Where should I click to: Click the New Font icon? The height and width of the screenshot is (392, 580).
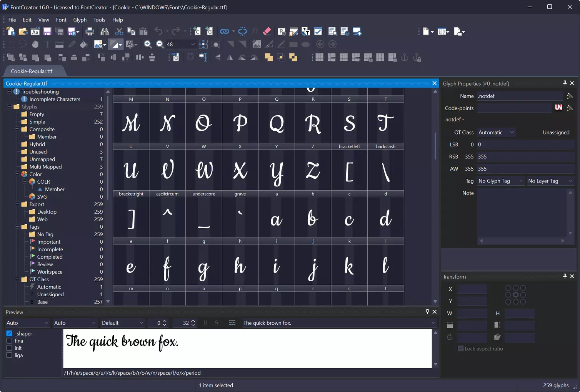(11, 32)
